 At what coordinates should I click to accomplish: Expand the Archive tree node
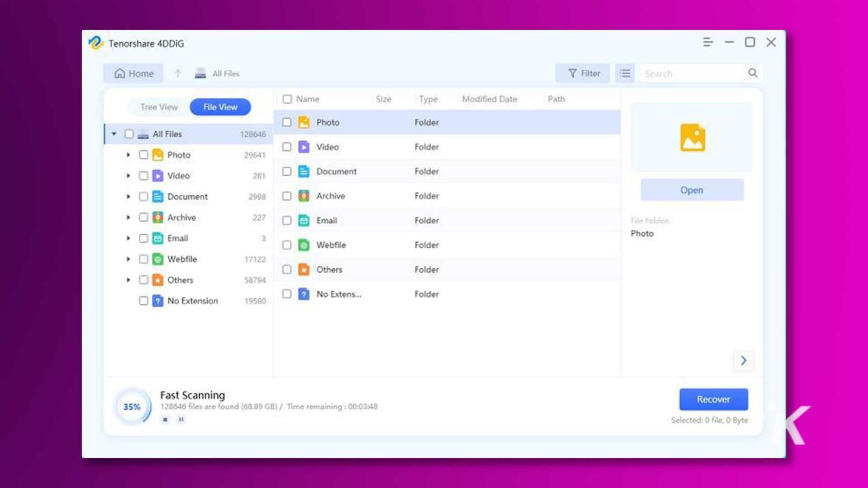[129, 217]
